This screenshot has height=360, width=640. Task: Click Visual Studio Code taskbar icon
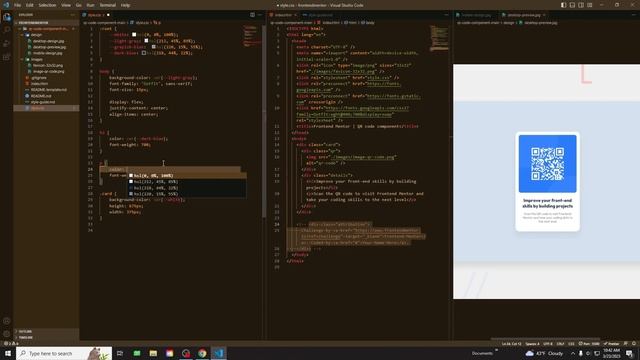(218, 353)
